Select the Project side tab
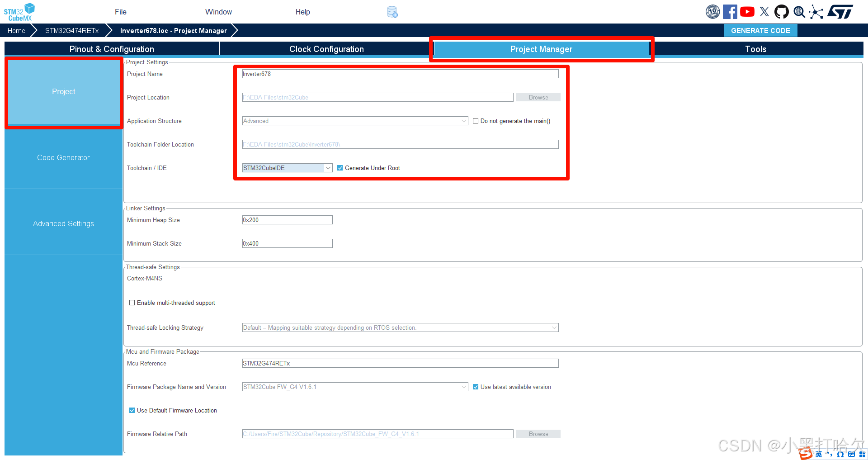Viewport: 868px width, 460px height. click(x=64, y=92)
